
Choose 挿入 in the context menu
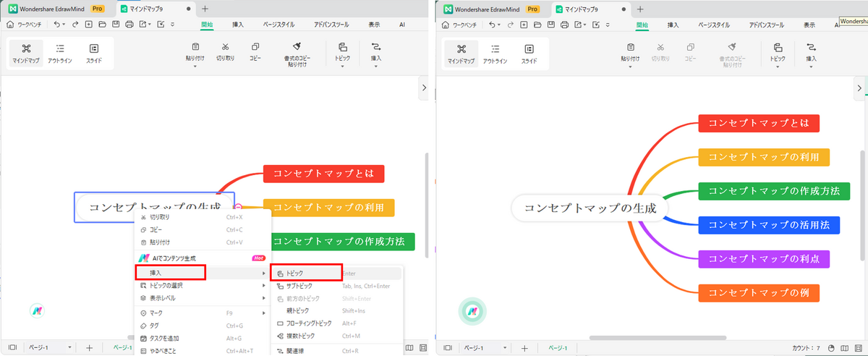tap(202, 273)
